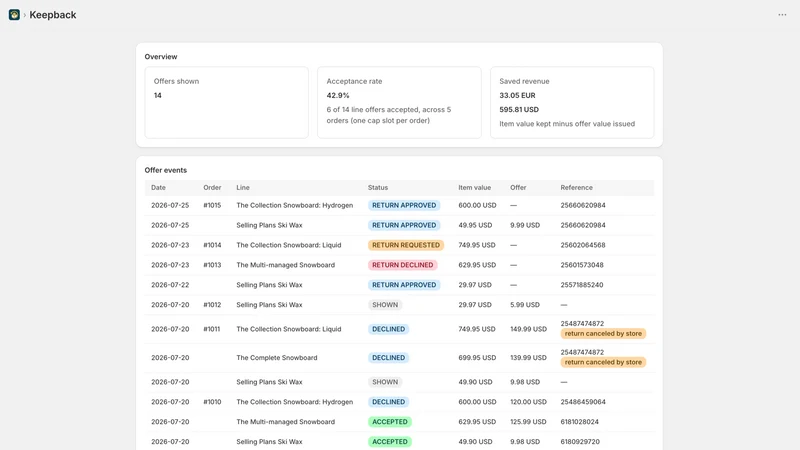Click reference 25486459064

coord(583,402)
